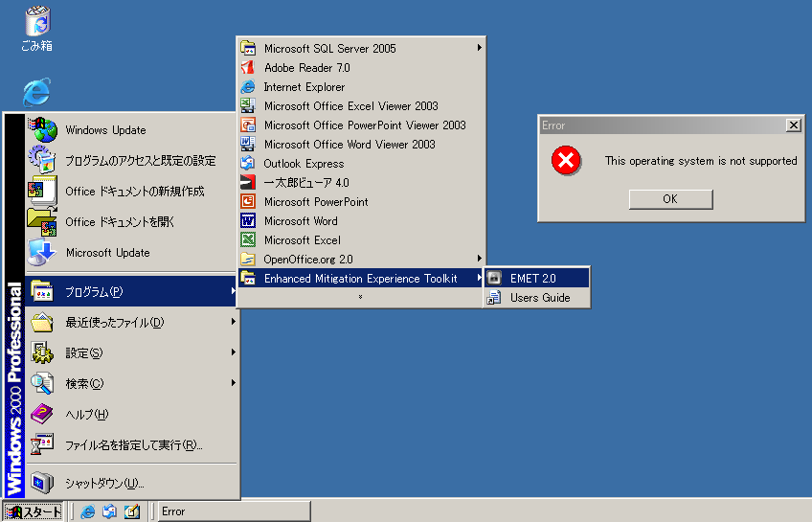
Task: Expand the プログラム(P) submenu arrow
Action: (233, 291)
